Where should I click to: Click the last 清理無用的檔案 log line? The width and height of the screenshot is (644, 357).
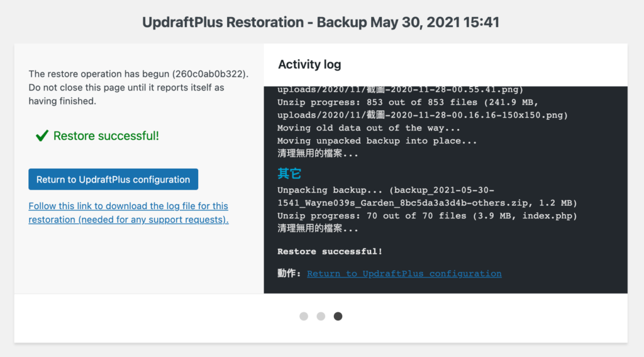318,229
